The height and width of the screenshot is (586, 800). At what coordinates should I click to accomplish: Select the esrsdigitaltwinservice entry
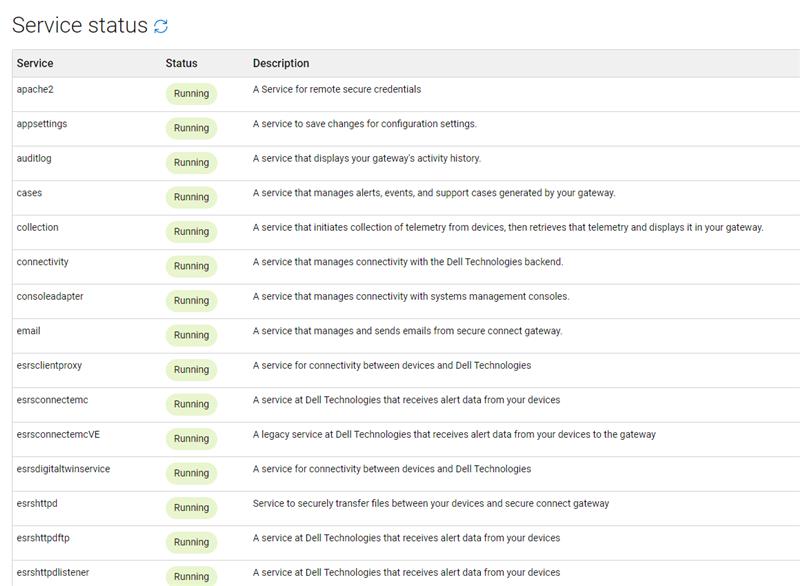[63, 469]
